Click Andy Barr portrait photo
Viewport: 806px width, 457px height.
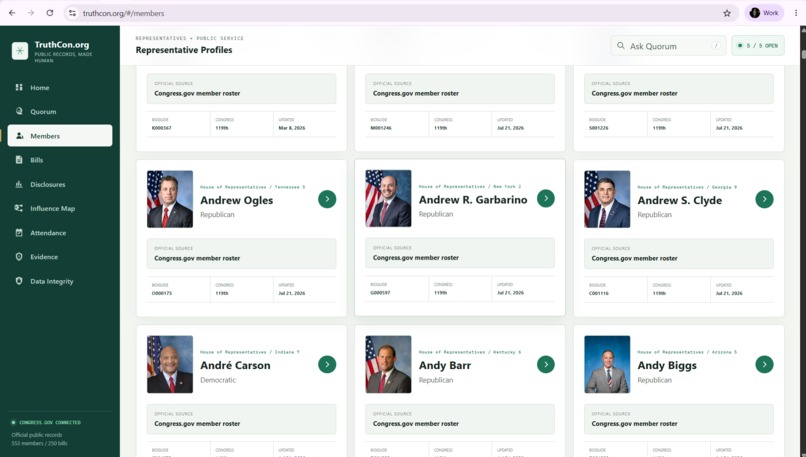pyautogui.click(x=388, y=364)
